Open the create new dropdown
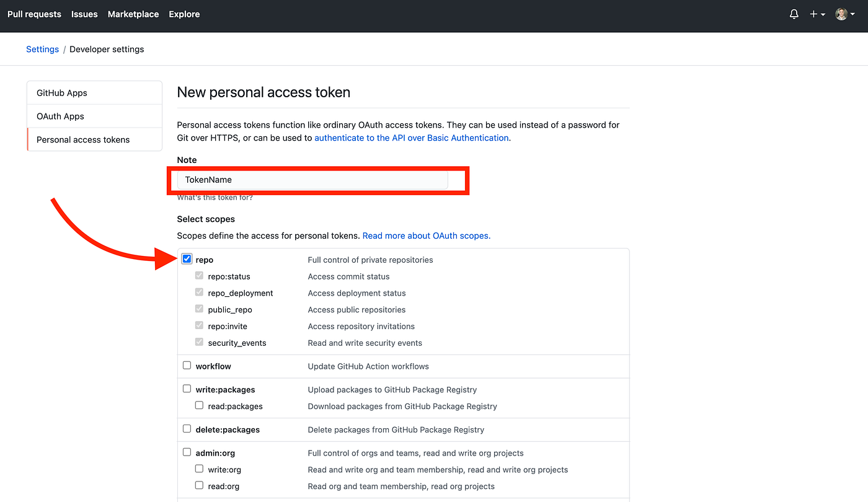 [x=817, y=14]
